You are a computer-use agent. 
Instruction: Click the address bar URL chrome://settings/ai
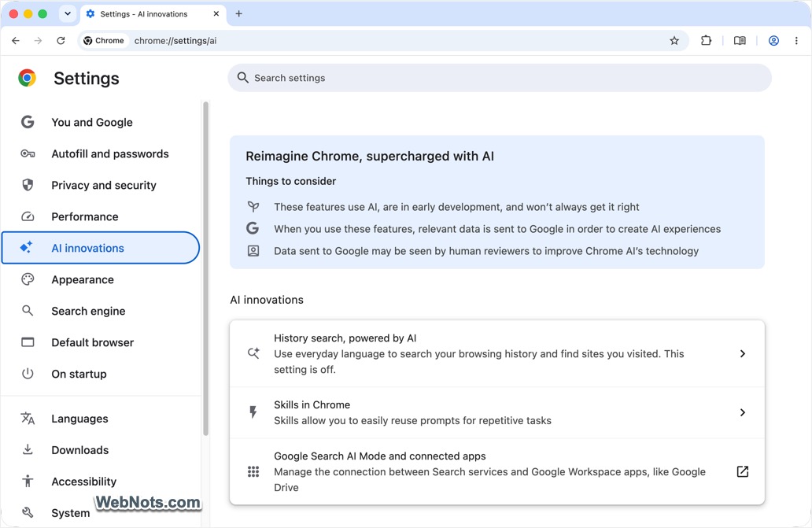(x=175, y=40)
